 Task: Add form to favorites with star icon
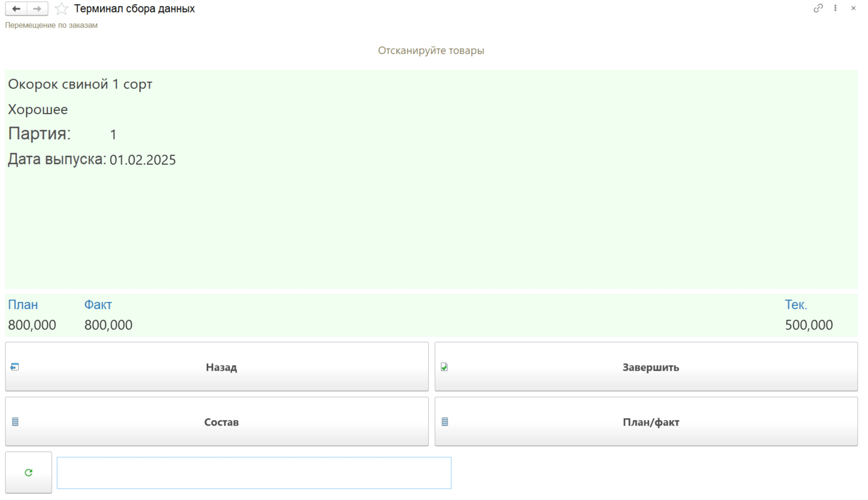[61, 9]
